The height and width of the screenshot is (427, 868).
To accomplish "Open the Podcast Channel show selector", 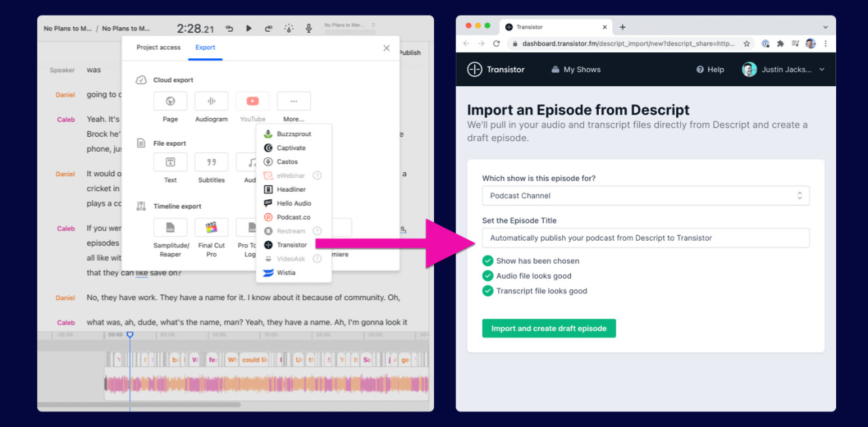I will tap(645, 195).
